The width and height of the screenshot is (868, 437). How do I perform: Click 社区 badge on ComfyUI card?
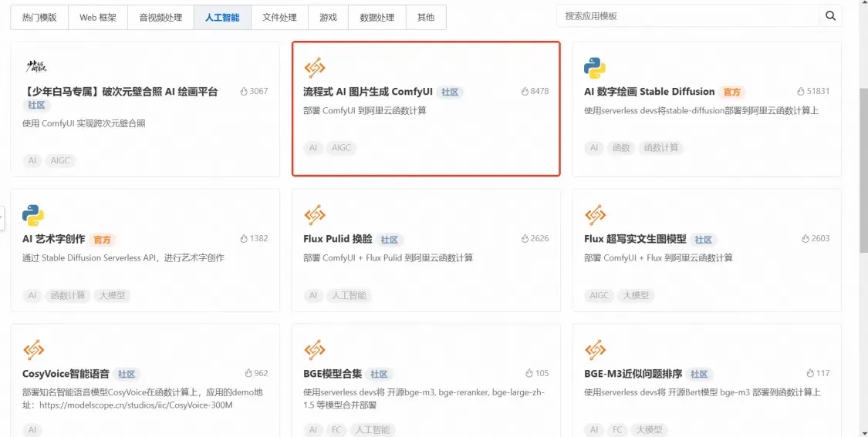click(450, 92)
